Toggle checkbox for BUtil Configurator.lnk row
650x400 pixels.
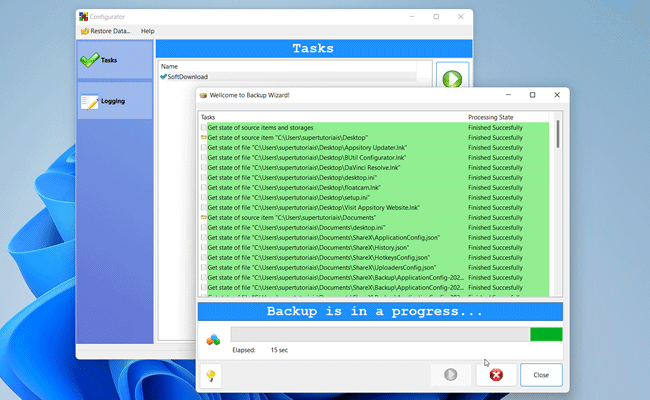pyautogui.click(x=204, y=158)
